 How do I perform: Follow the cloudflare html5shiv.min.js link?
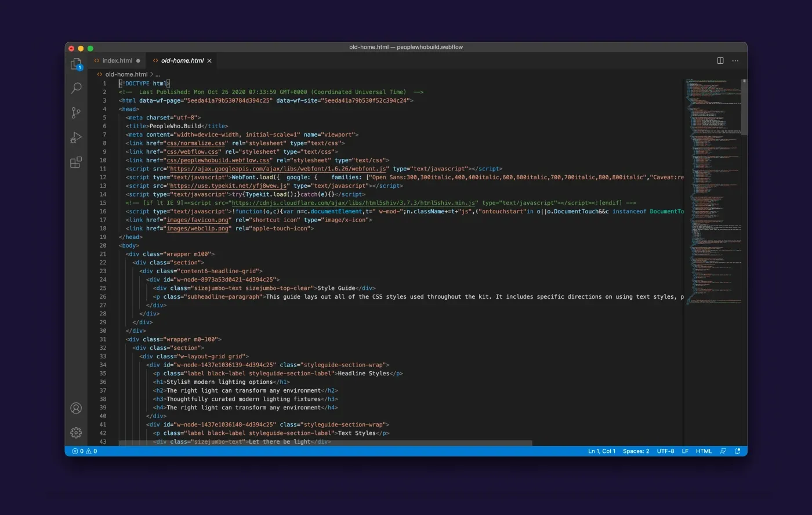pos(354,203)
